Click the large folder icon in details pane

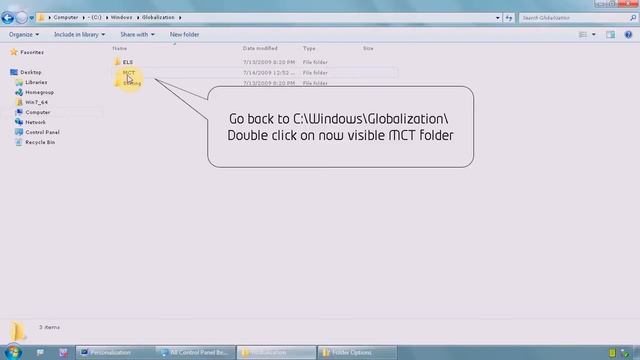coord(18,331)
